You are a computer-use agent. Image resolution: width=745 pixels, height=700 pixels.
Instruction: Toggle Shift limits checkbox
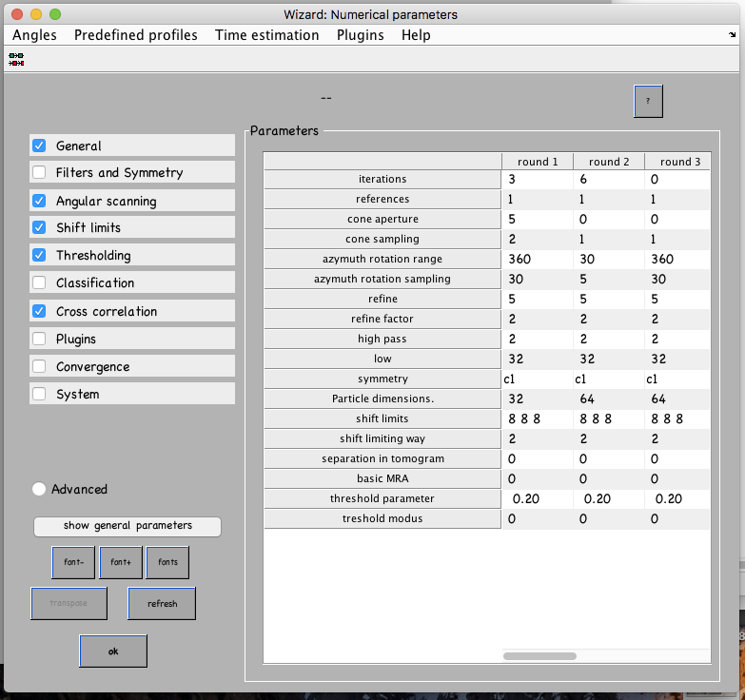(39, 227)
